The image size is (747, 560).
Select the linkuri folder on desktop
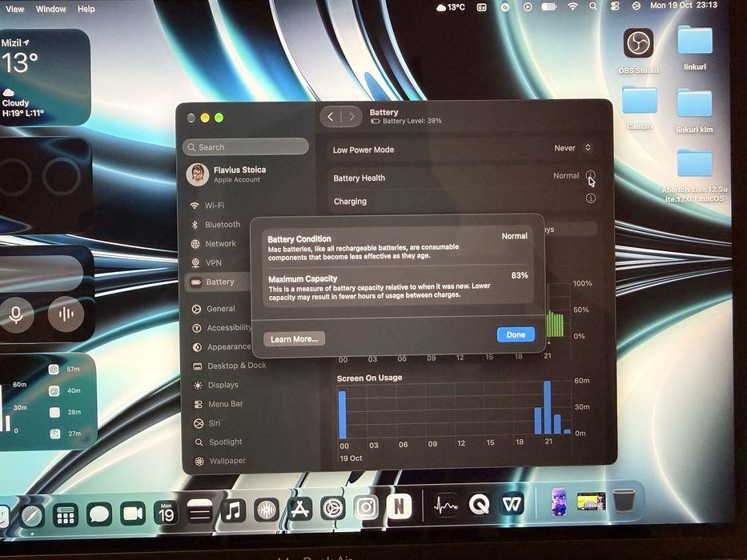pos(695,48)
